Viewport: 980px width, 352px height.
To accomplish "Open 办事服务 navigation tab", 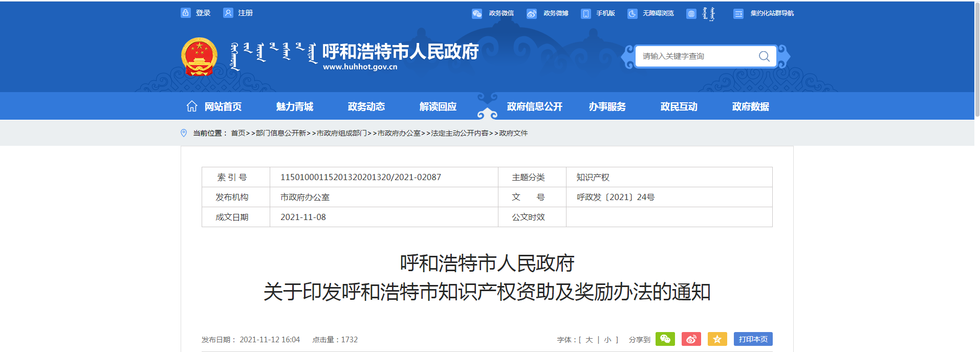I will point(607,106).
